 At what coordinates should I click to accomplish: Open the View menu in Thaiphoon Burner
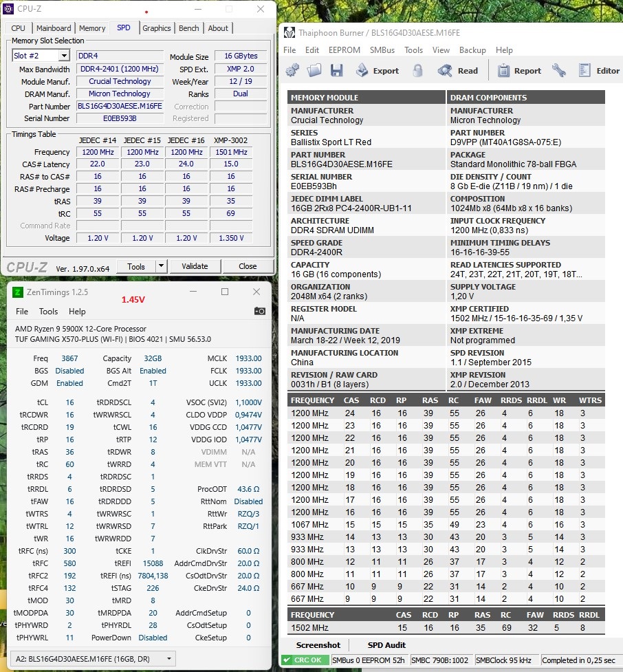(x=441, y=50)
